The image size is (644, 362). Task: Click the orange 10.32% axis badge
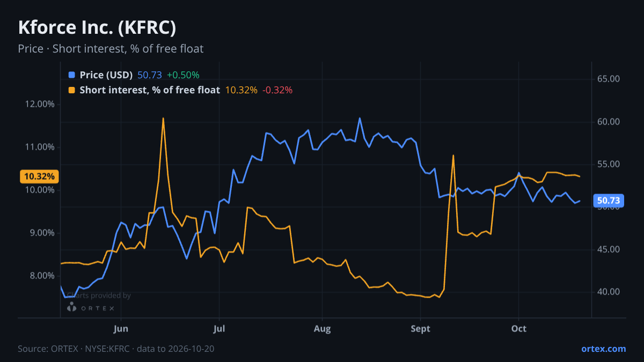[40, 176]
